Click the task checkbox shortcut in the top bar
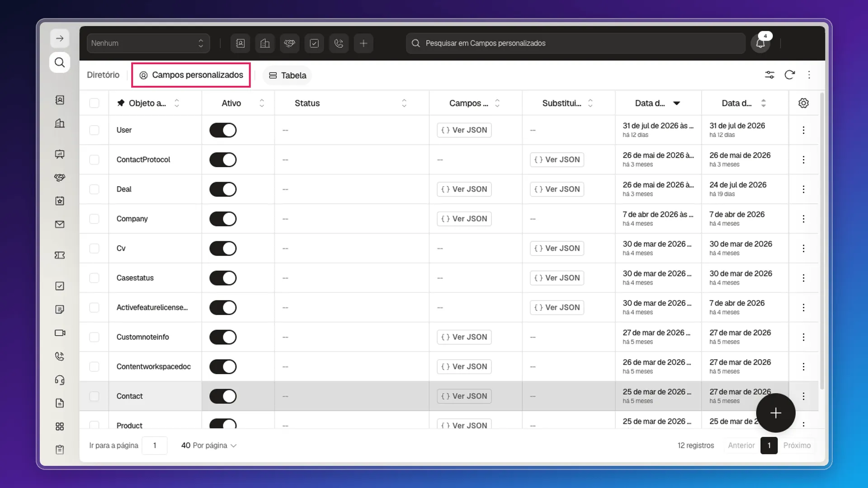The image size is (868, 488). [x=314, y=43]
